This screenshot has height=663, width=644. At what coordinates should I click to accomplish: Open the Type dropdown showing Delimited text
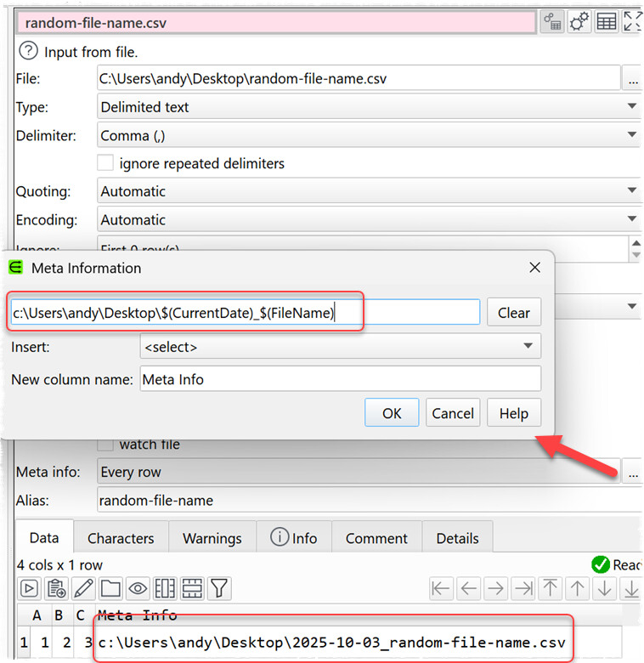pyautogui.click(x=369, y=107)
